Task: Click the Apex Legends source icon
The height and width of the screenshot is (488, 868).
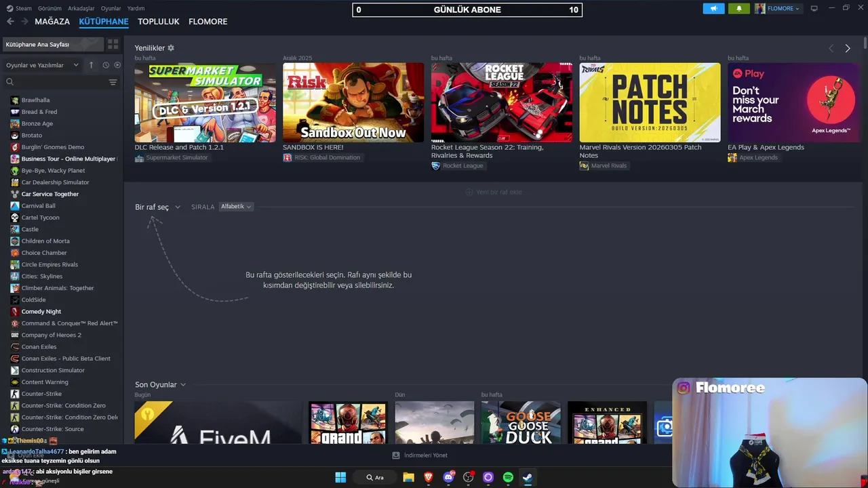Action: (x=732, y=158)
